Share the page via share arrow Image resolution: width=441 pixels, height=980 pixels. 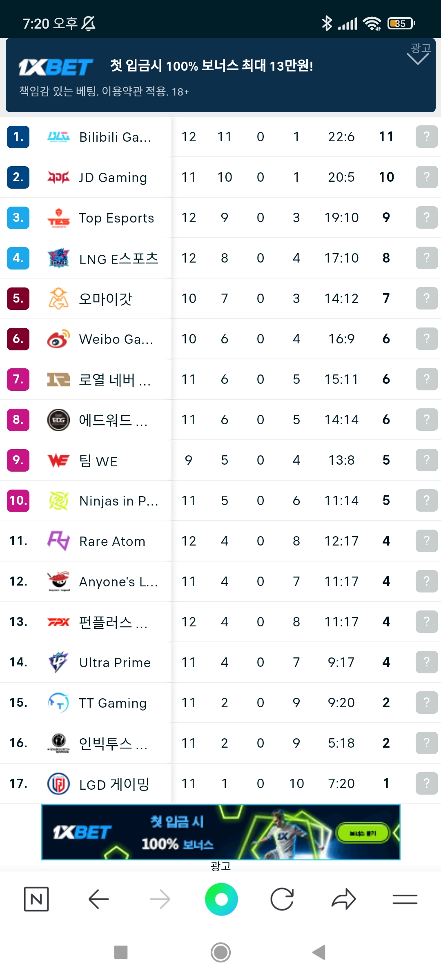tap(344, 899)
